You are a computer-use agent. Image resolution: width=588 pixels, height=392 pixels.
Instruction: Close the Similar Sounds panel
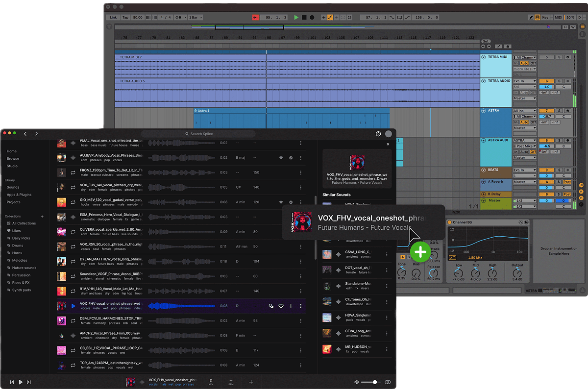pos(388,144)
